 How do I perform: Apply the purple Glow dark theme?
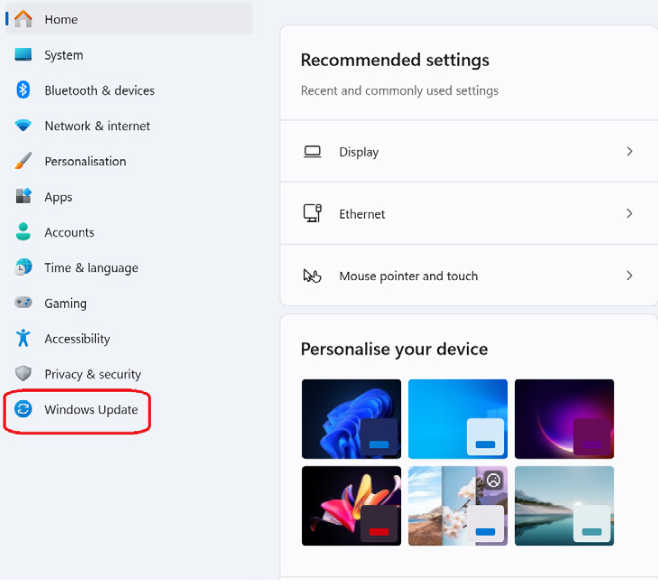tap(564, 419)
